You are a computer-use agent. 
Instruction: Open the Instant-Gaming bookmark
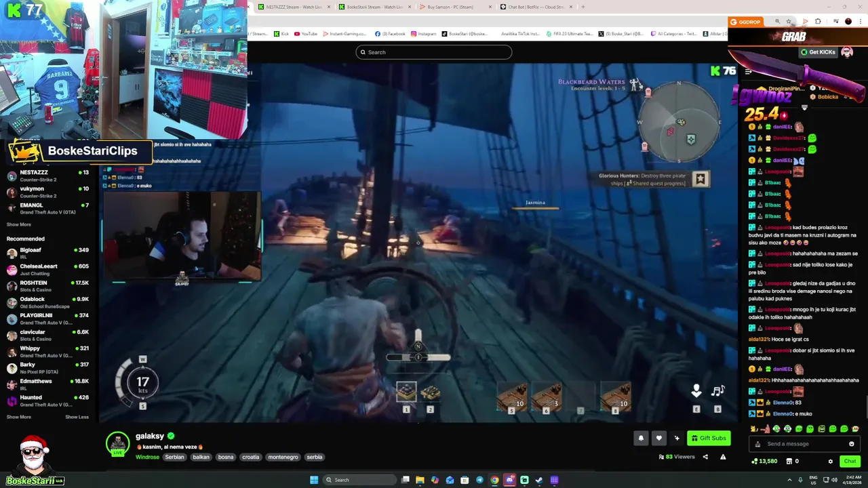point(344,34)
